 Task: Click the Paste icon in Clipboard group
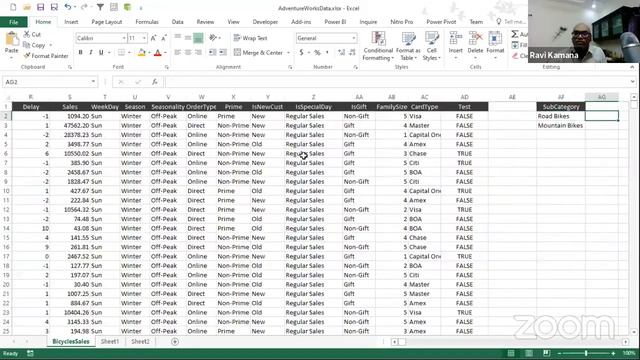click(11, 40)
